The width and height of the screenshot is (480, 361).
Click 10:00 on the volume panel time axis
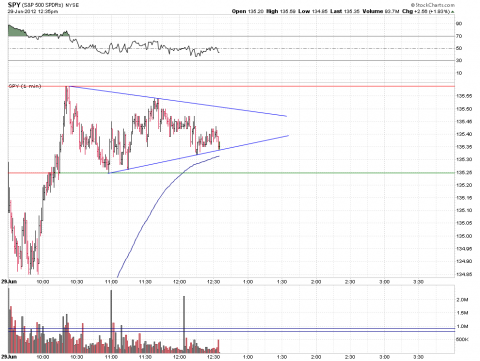[43, 357]
